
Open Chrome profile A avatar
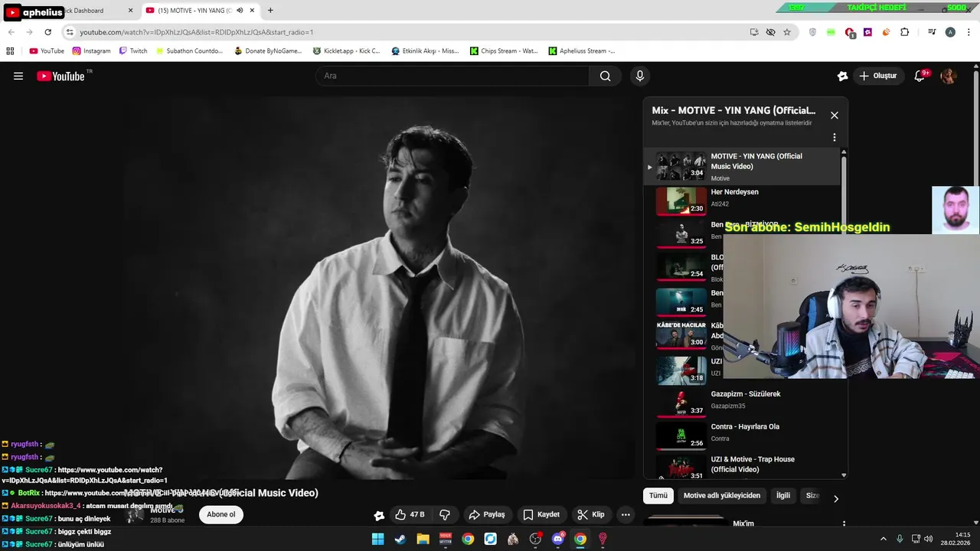coord(950,32)
